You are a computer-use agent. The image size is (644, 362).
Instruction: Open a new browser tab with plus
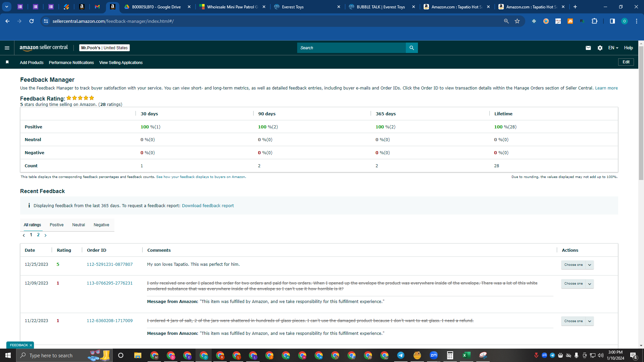click(575, 7)
